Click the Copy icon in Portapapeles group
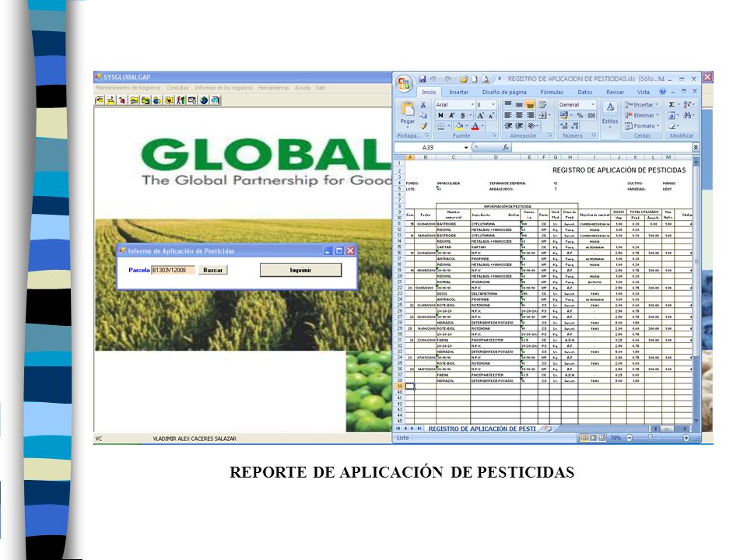The image size is (747, 560). point(423,115)
